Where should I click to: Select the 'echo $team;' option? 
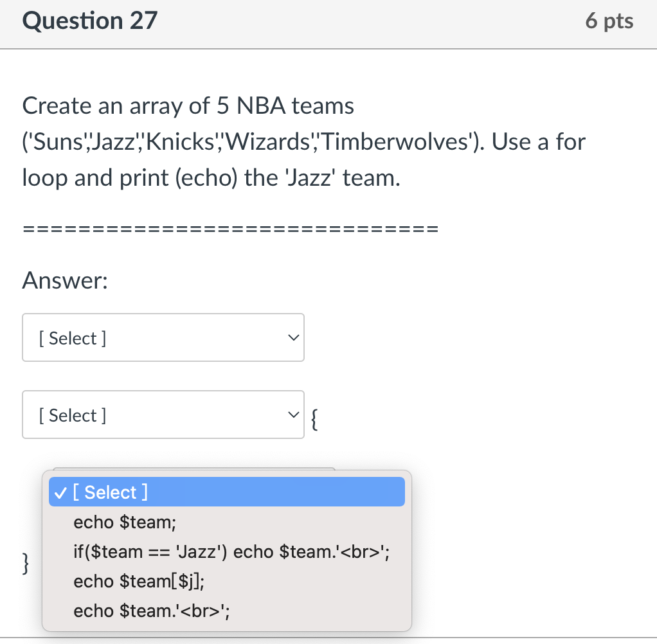[x=124, y=522]
